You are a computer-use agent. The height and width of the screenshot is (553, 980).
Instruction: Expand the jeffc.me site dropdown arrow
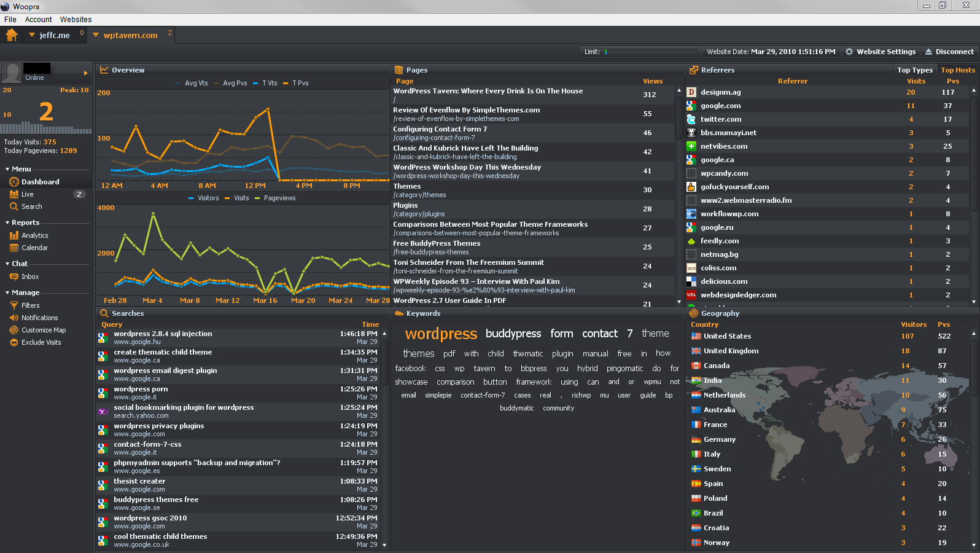(32, 35)
